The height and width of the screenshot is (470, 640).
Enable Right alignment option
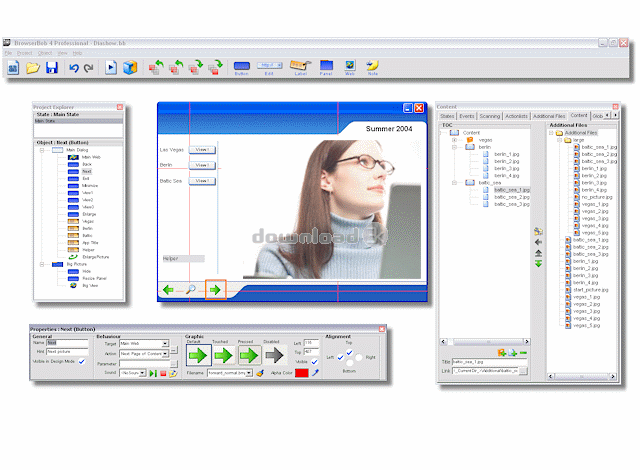359,357
